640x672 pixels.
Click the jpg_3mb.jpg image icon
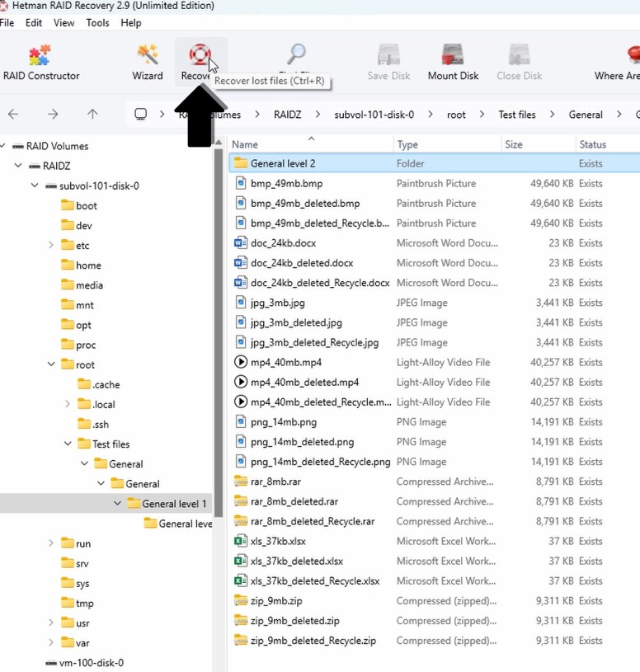tap(241, 303)
